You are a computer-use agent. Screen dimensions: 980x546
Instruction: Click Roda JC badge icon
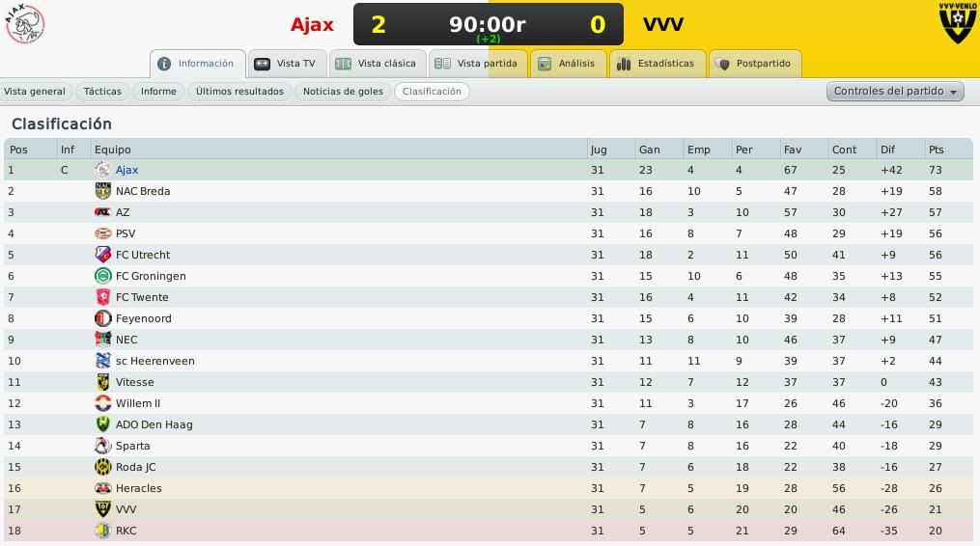click(102, 467)
